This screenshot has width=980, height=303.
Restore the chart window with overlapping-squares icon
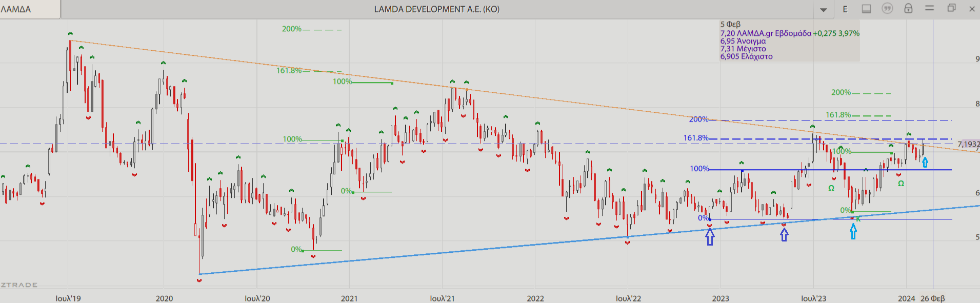tap(951, 8)
